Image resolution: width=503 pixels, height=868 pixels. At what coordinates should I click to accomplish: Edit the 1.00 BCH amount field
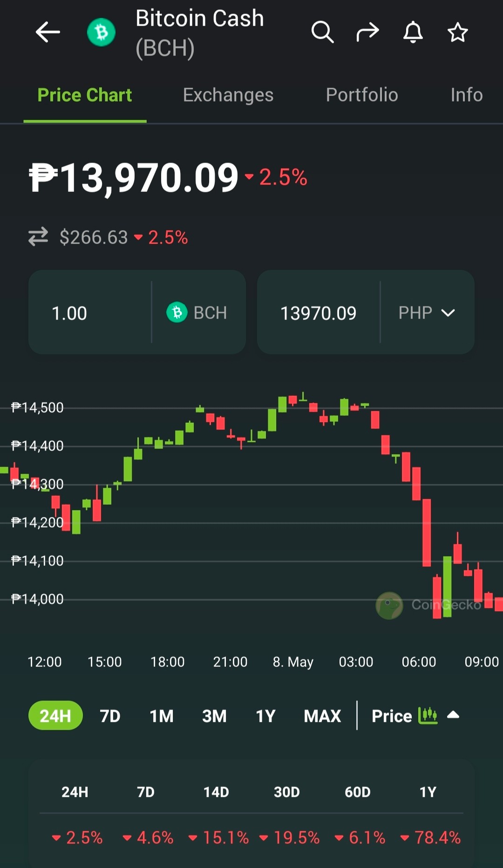[89, 312]
